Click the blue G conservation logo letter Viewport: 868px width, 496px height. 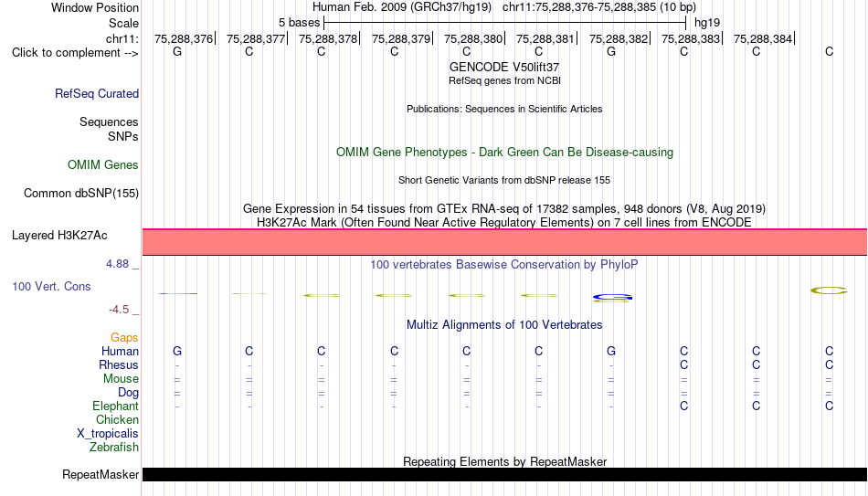(612, 298)
